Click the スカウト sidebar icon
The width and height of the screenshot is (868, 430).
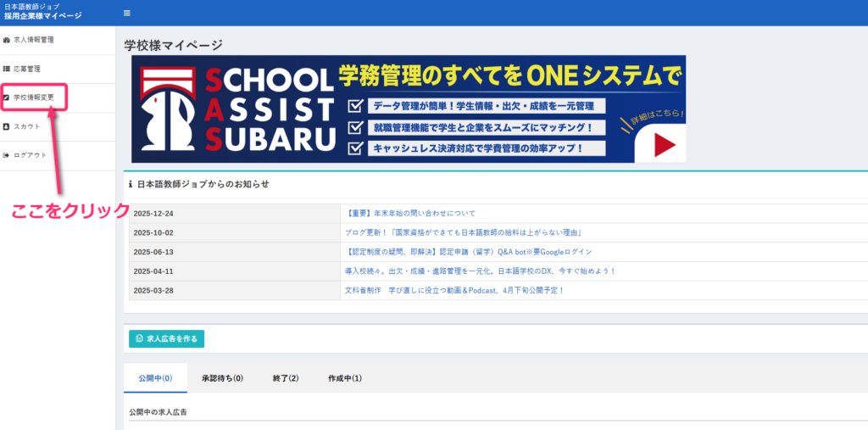tap(7, 126)
